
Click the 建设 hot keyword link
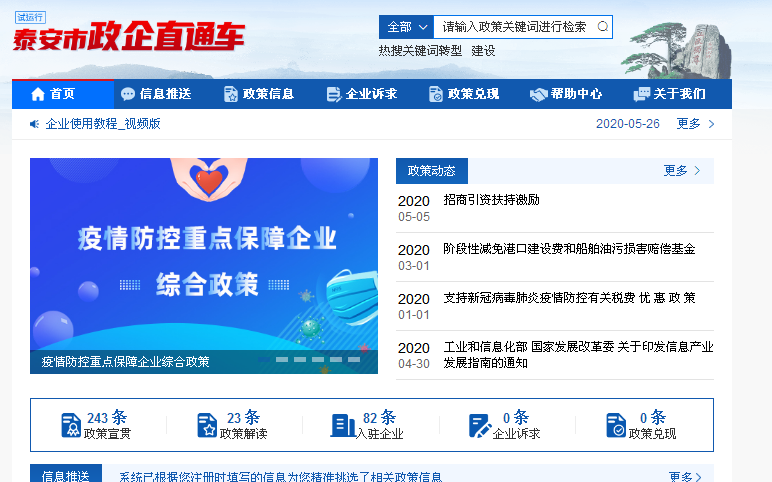coord(483,51)
